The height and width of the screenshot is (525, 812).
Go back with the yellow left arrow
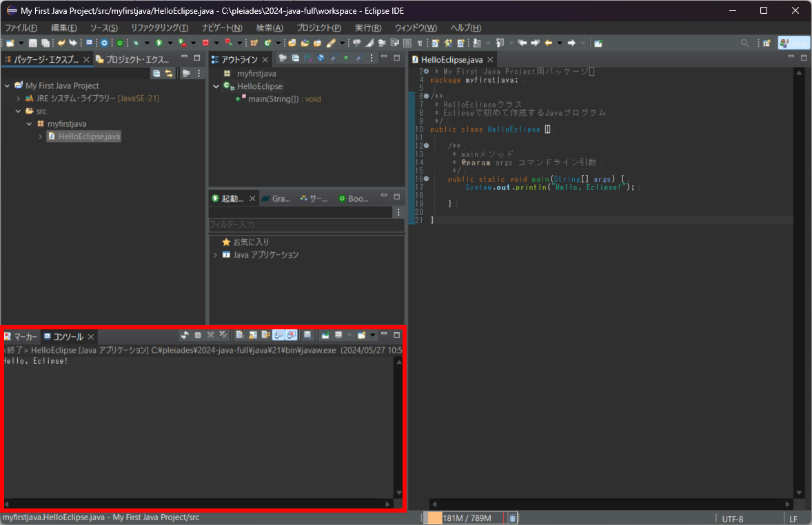pyautogui.click(x=549, y=43)
